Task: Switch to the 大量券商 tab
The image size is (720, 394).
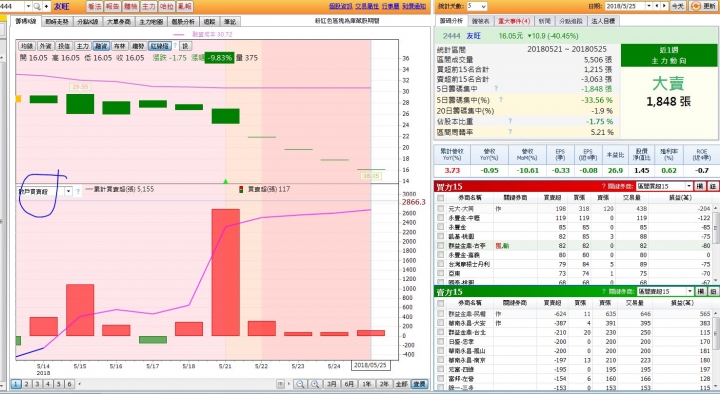Action: 119,22
